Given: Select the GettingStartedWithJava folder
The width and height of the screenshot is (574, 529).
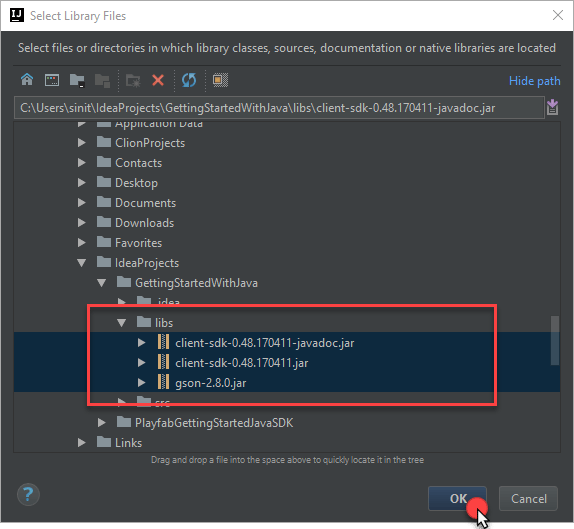Looking at the screenshot, I should tap(187, 283).
